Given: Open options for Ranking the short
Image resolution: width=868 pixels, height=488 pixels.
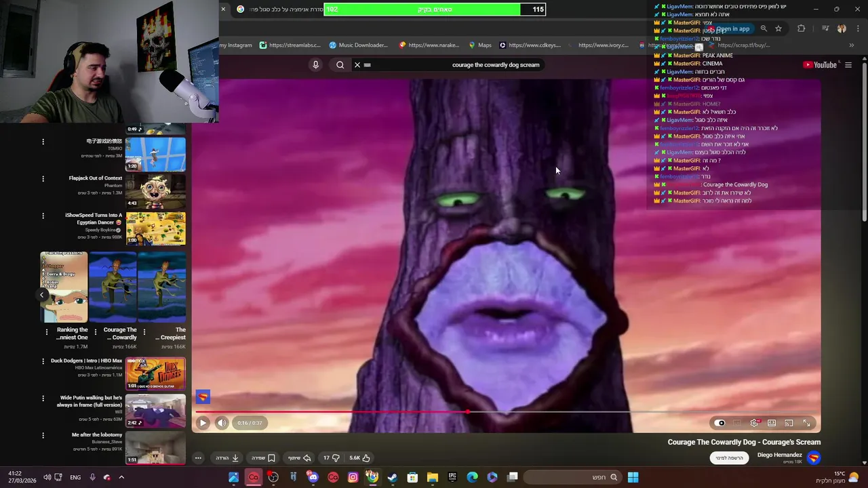Looking at the screenshot, I should click(46, 332).
